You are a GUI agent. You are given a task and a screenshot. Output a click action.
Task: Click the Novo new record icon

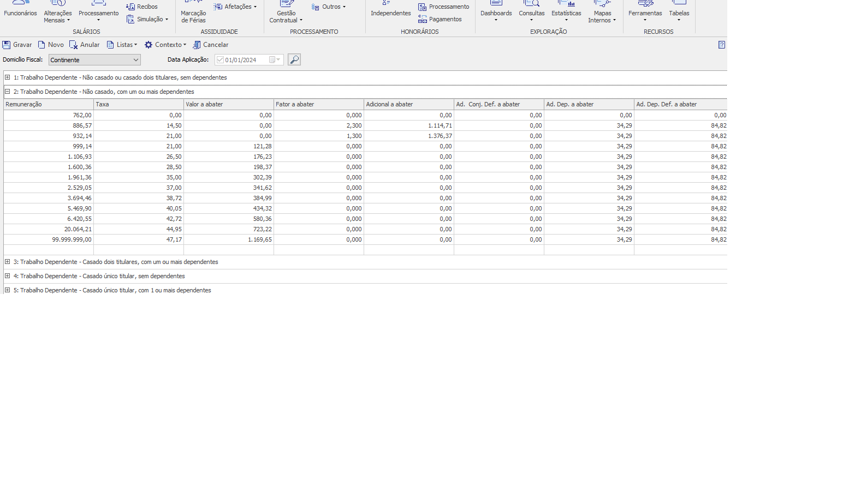[x=41, y=45]
